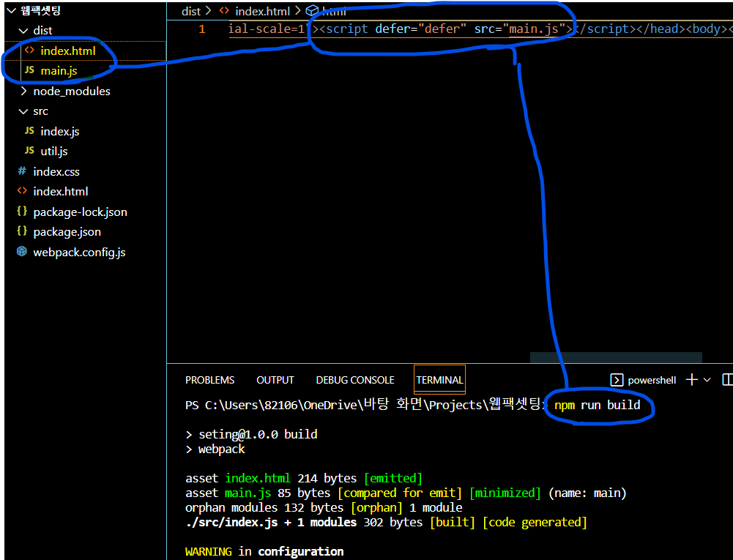Screen dimensions: 733x560
Task: Click the editor horizontal scrollbar thumb
Action: pos(616,357)
